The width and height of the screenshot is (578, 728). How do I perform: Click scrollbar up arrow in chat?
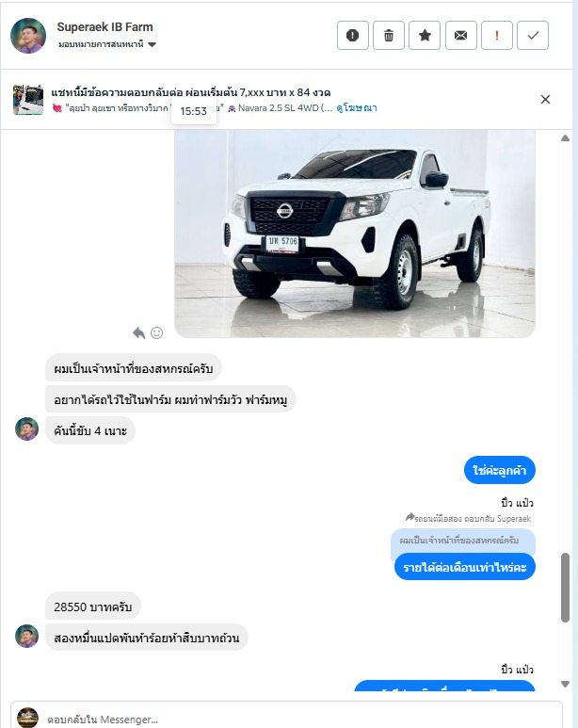pyautogui.click(x=565, y=138)
